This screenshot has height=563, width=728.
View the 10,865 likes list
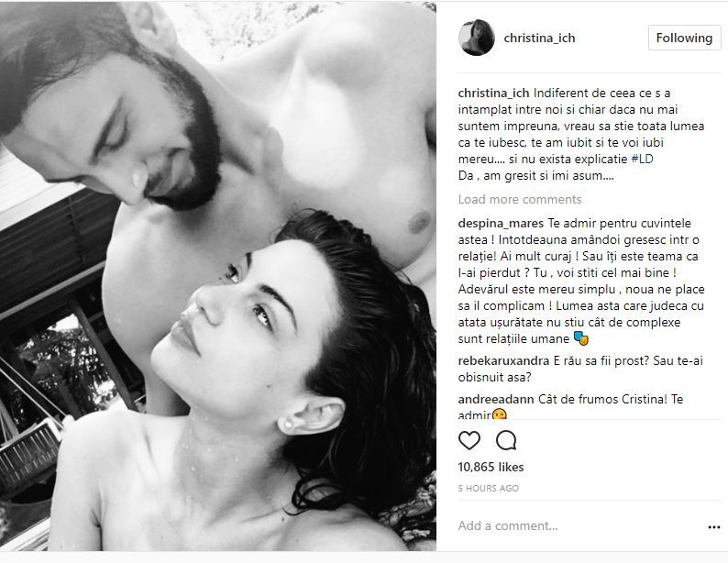point(491,467)
